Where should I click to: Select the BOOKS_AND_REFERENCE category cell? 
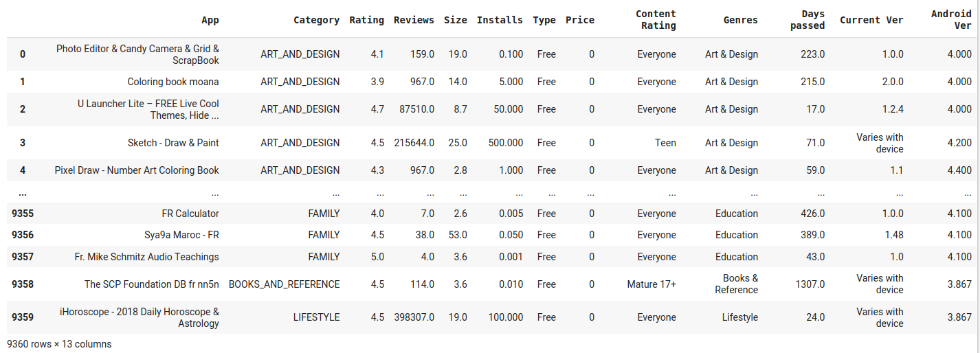[284, 284]
